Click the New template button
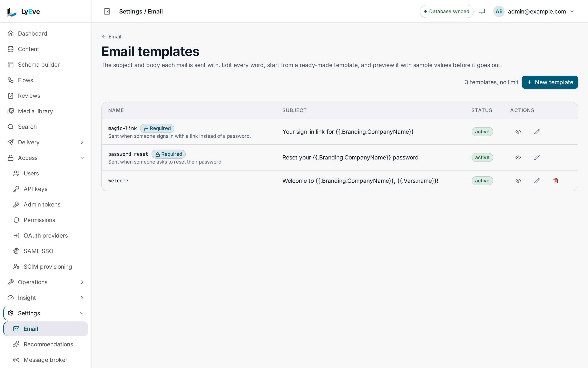 tap(550, 82)
